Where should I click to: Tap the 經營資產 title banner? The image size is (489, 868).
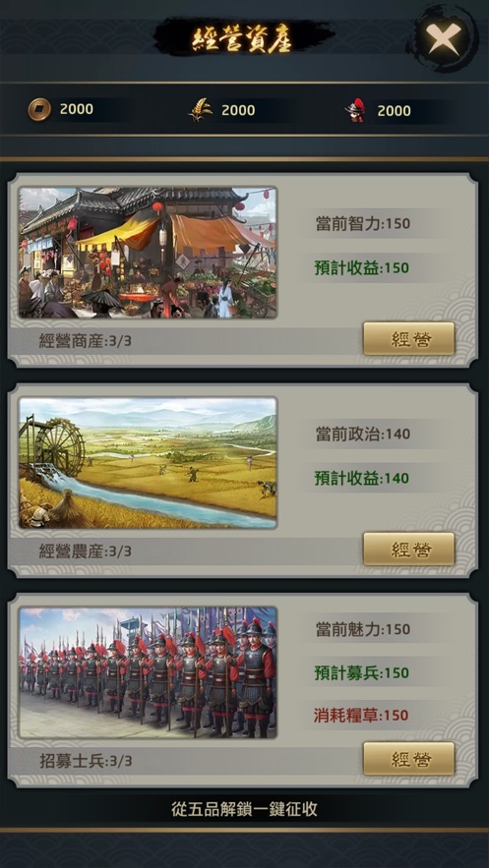click(x=243, y=38)
